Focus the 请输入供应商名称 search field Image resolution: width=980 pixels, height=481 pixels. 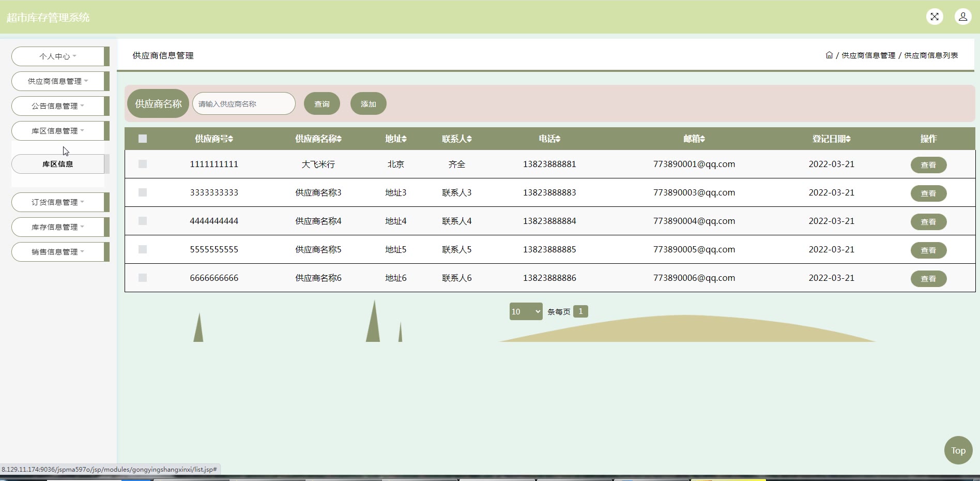[x=243, y=104]
